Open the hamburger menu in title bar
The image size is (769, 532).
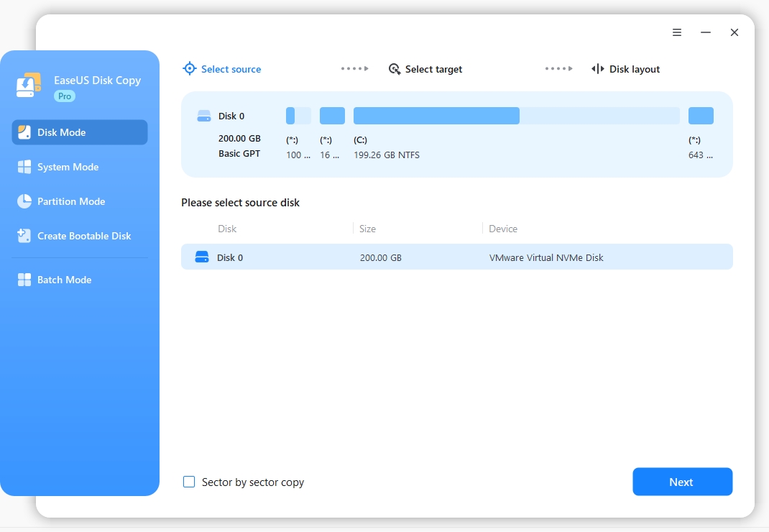[x=677, y=32]
